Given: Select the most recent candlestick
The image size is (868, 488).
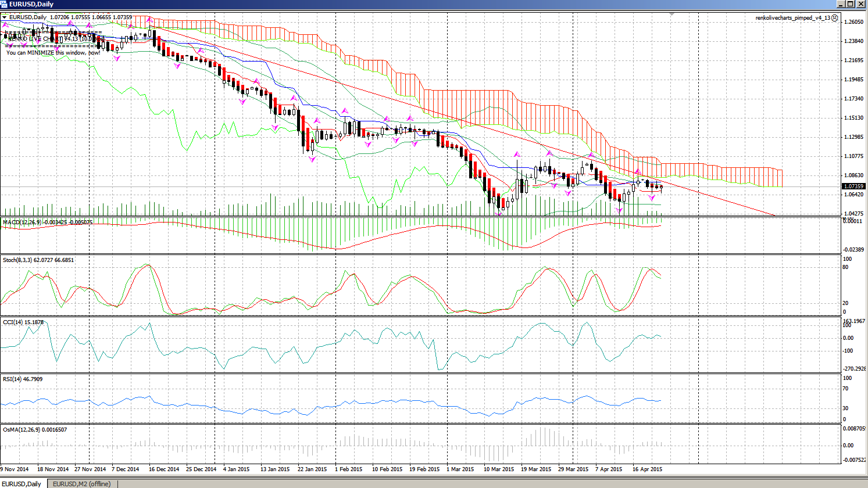Looking at the screenshot, I should pyautogui.click(x=661, y=187).
